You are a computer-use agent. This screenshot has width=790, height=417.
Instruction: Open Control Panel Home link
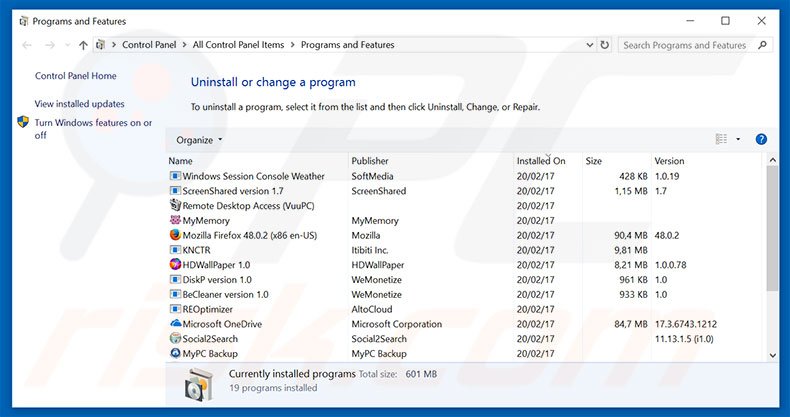[x=76, y=76]
